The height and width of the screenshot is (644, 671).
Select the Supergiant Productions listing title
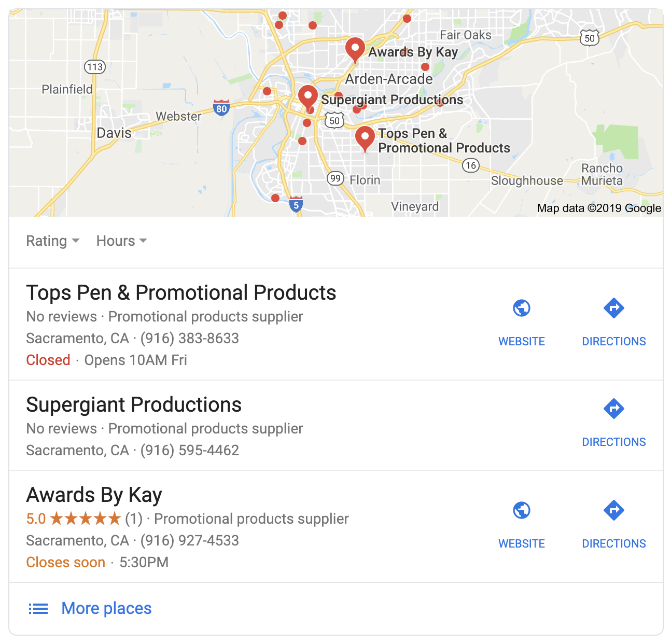(x=134, y=405)
